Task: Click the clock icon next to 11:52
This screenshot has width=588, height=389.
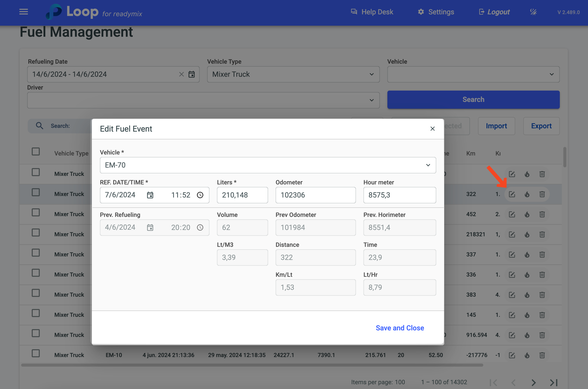Action: click(200, 195)
